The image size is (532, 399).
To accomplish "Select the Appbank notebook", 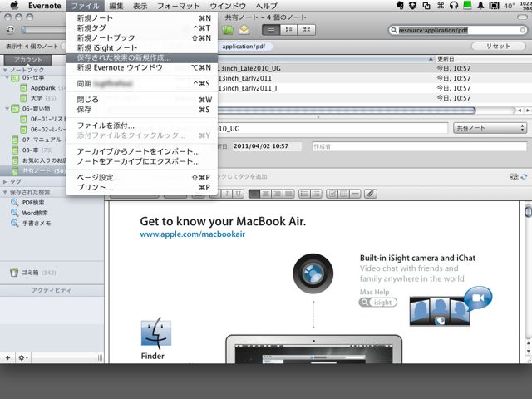I will (x=42, y=88).
